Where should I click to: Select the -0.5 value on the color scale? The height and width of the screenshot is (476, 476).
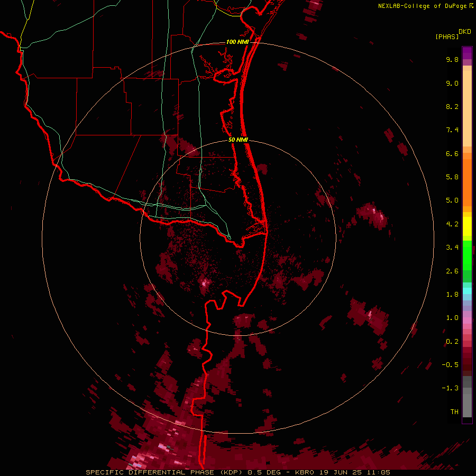(x=450, y=365)
